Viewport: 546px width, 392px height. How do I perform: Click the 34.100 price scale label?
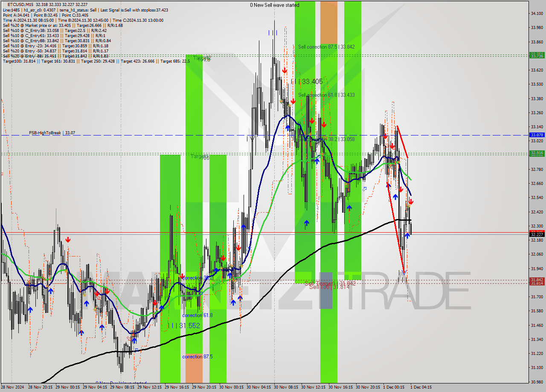pos(537,14)
